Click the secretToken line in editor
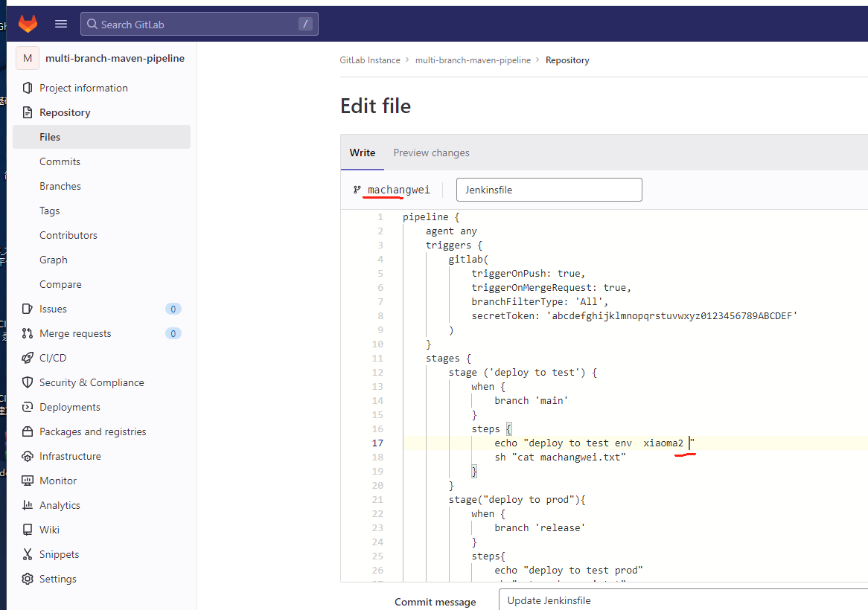868x610 pixels. click(634, 315)
